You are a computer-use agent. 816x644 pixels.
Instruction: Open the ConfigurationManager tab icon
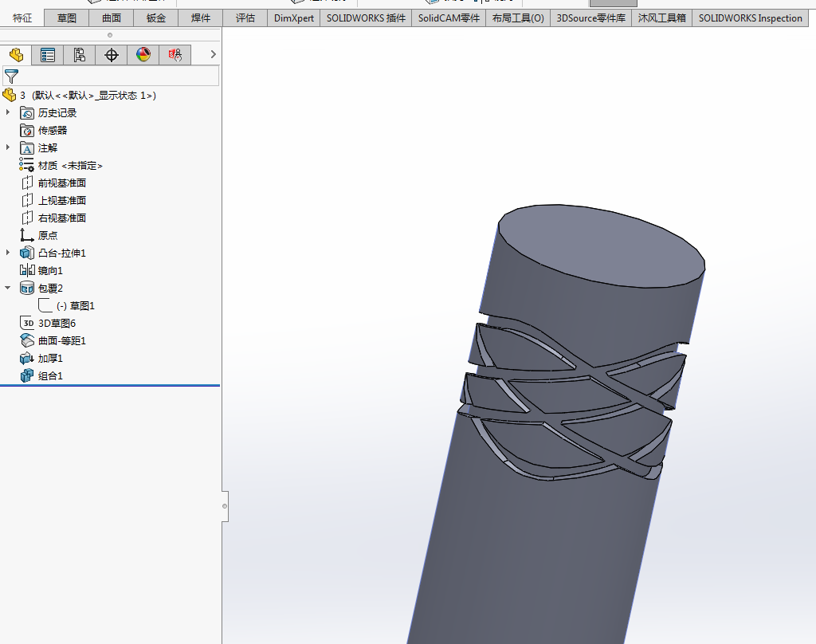pyautogui.click(x=79, y=55)
